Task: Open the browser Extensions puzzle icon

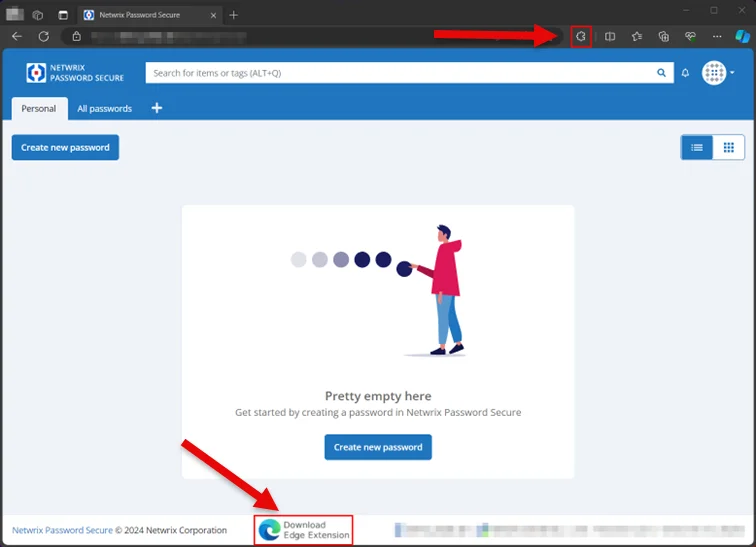Action: (x=580, y=37)
